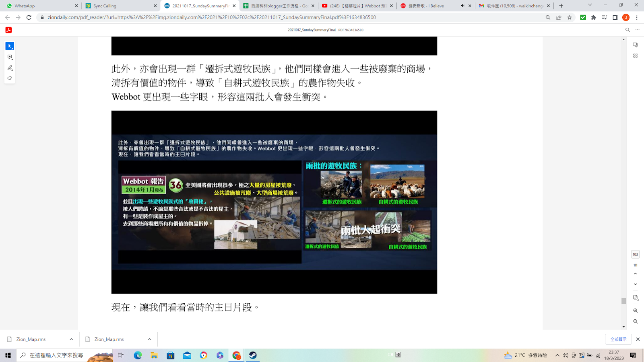Screen dimensions: 644x362
Task: Show page thumbnails grid view
Action: 635,56
